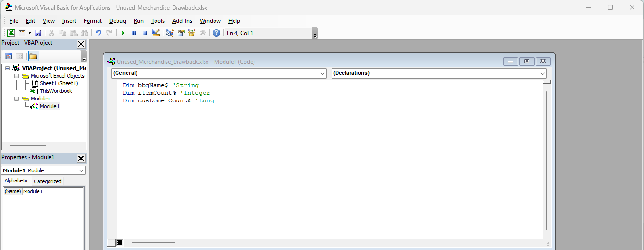
Task: Open VBA Help question mark icon
Action: pyautogui.click(x=216, y=33)
